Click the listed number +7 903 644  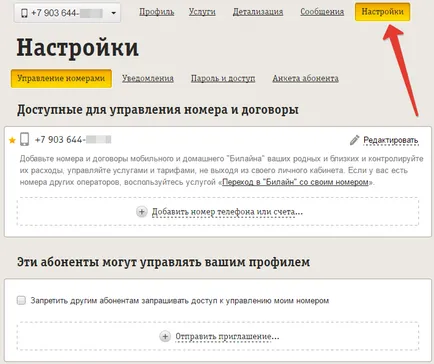(x=73, y=140)
